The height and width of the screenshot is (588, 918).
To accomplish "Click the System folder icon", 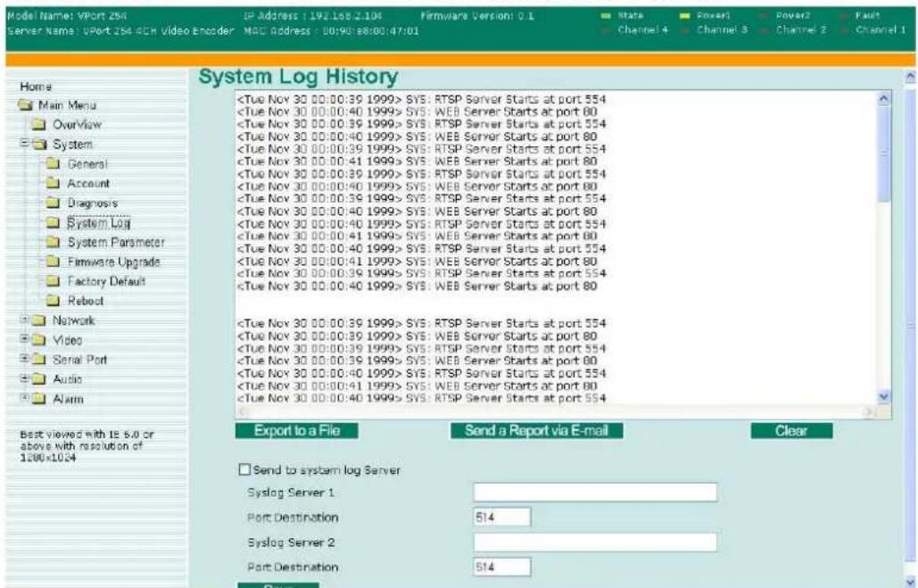I will click(40, 144).
